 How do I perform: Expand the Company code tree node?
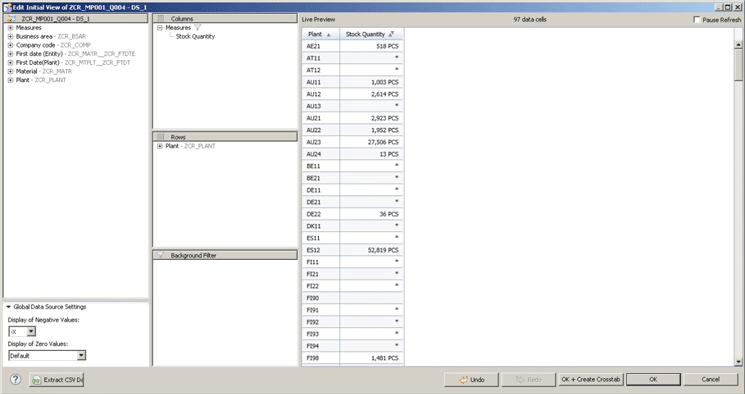tap(10, 45)
